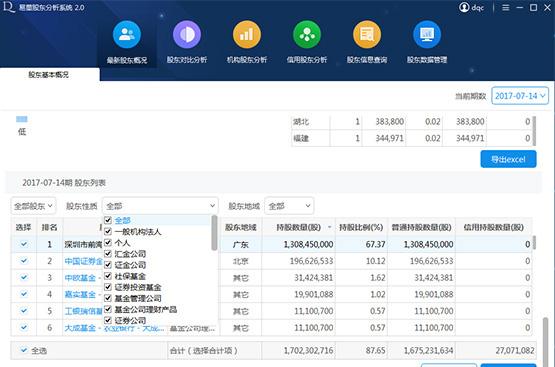Image resolution: width=555 pixels, height=367 pixels.
Task: Open the 股东对比分析 module icon
Action: pos(187,35)
